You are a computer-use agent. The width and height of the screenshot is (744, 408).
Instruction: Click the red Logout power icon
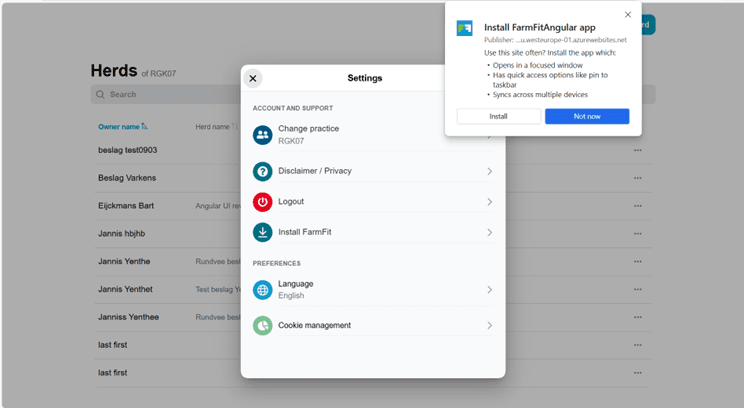coord(262,202)
